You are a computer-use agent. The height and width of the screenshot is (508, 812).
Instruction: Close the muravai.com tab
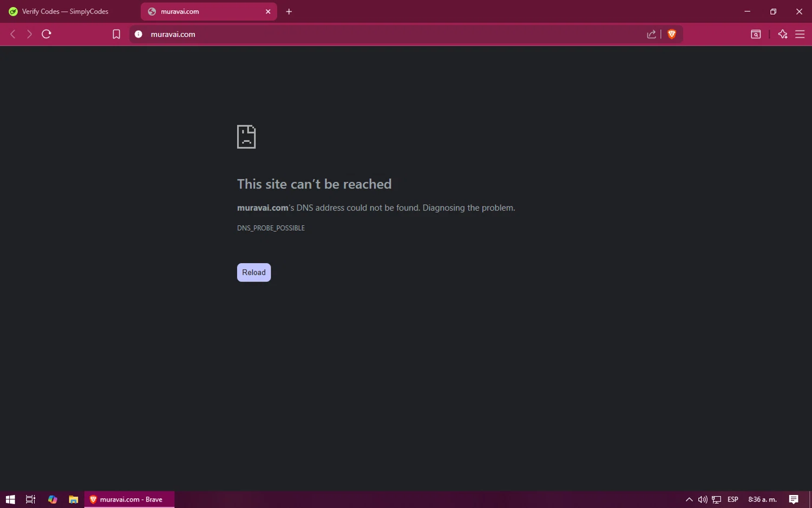click(x=268, y=11)
